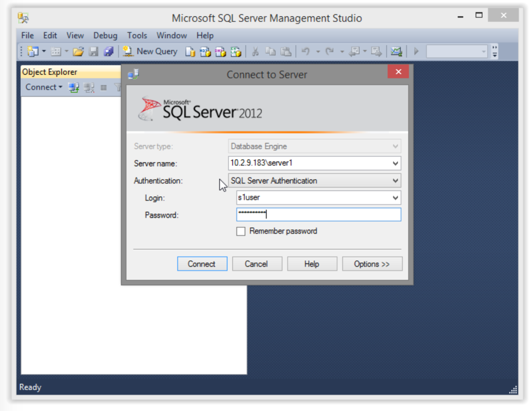The image size is (532, 411).
Task: Expand the Authentication dropdown
Action: click(395, 181)
